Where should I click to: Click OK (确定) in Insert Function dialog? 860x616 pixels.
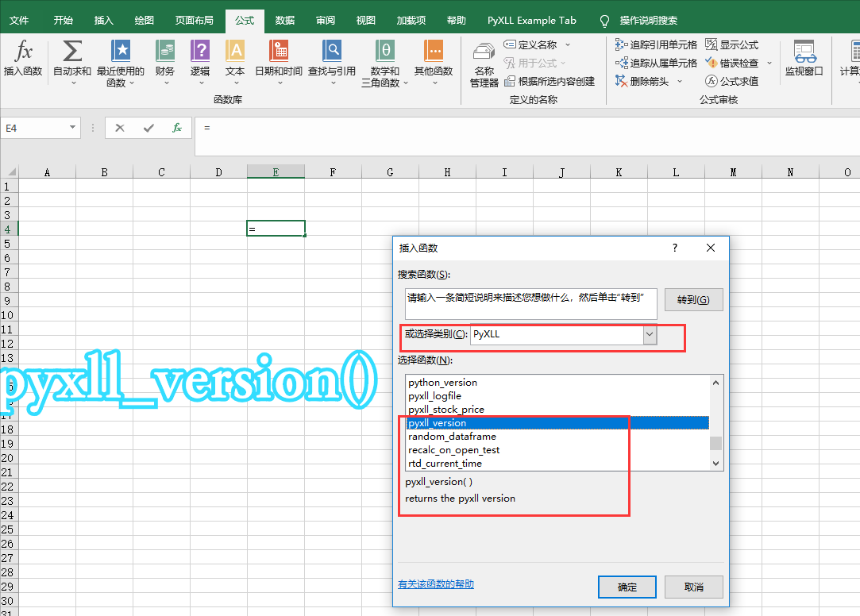[627, 587]
